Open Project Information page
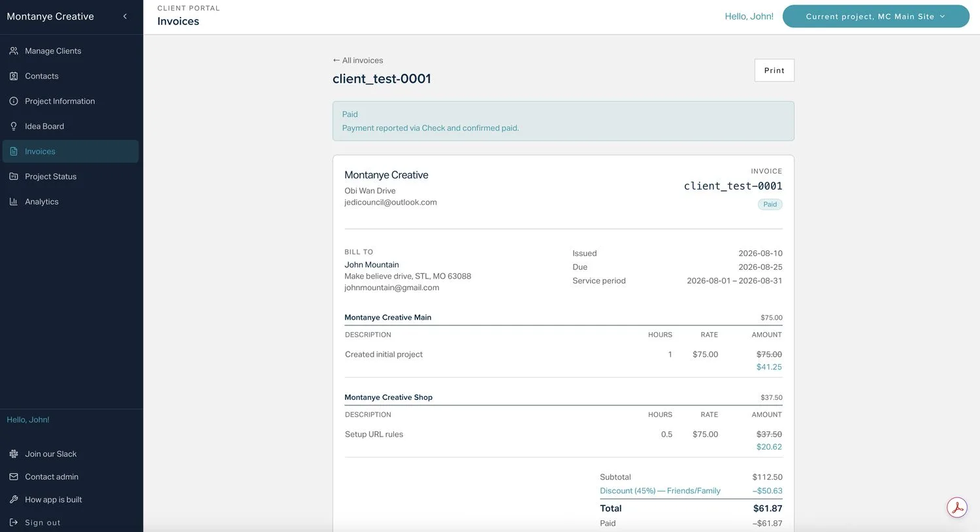This screenshot has height=532, width=980. (x=71, y=101)
